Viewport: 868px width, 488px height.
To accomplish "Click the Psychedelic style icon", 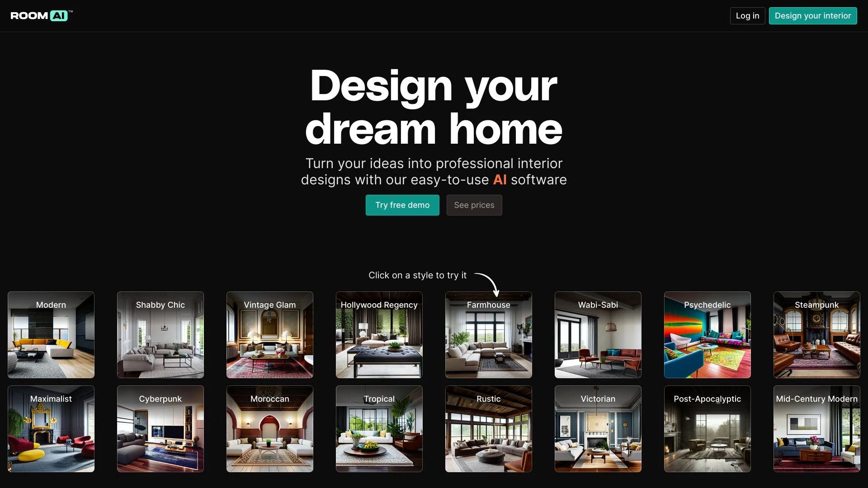I will (x=707, y=334).
